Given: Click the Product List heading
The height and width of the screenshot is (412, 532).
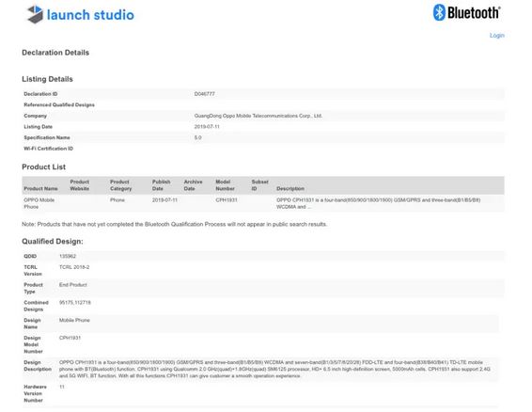Looking at the screenshot, I should (44, 167).
